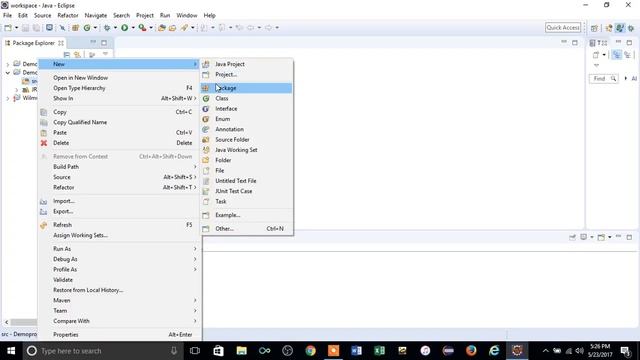
Task: Choose Source Folder in the New submenu
Action: pyautogui.click(x=247, y=140)
